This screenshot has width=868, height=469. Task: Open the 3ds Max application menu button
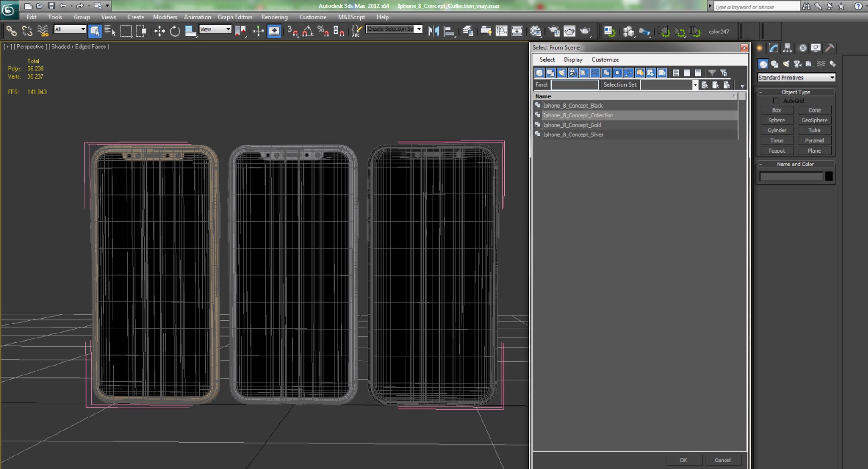click(9, 9)
